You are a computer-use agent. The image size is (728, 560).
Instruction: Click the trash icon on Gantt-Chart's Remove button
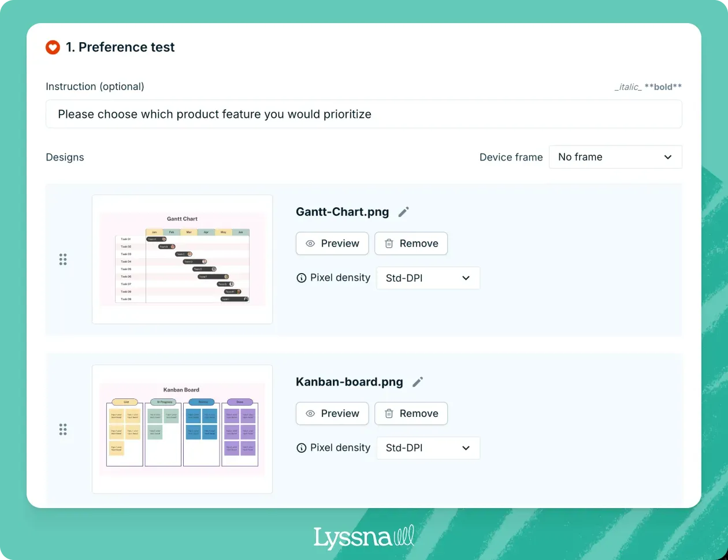click(x=388, y=244)
